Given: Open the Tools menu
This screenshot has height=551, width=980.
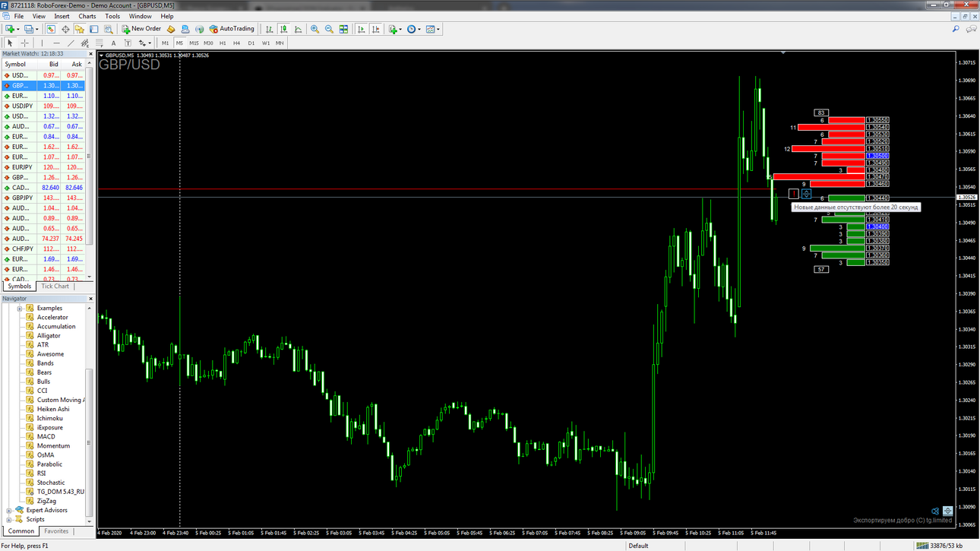Looking at the screenshot, I should (x=112, y=16).
